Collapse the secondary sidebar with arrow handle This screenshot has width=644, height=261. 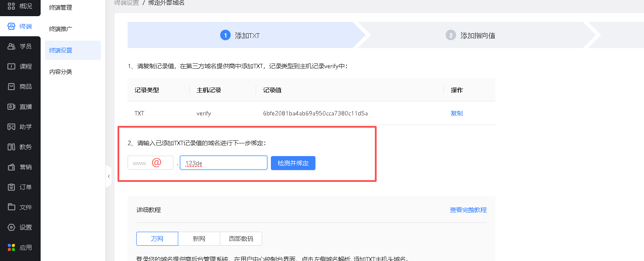tap(108, 177)
